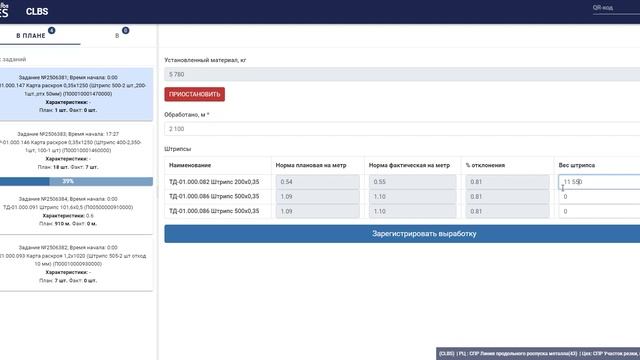Click ТД-01.000.082 Штрипс 200x0,35 row name

(214, 182)
